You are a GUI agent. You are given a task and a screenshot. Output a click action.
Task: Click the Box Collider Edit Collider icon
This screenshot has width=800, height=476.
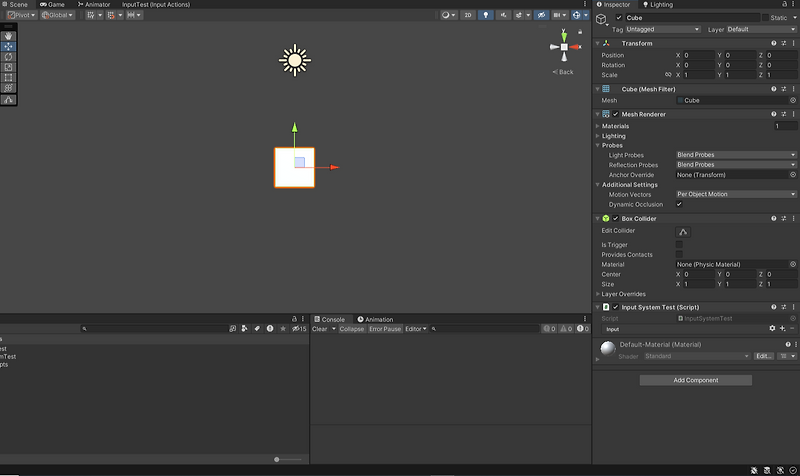683,231
